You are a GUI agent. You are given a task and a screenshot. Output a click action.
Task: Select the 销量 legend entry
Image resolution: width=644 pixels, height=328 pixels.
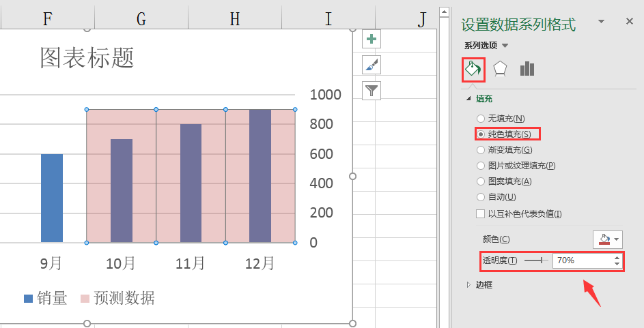pyautogui.click(x=45, y=298)
